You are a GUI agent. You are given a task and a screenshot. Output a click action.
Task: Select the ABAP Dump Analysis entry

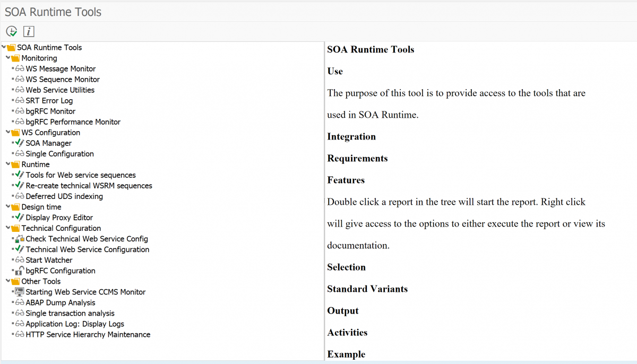60,302
